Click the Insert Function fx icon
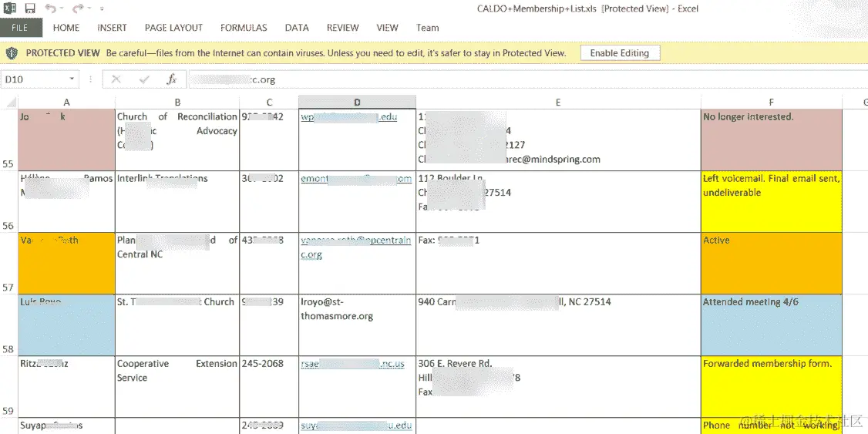The image size is (868, 434). pos(172,79)
